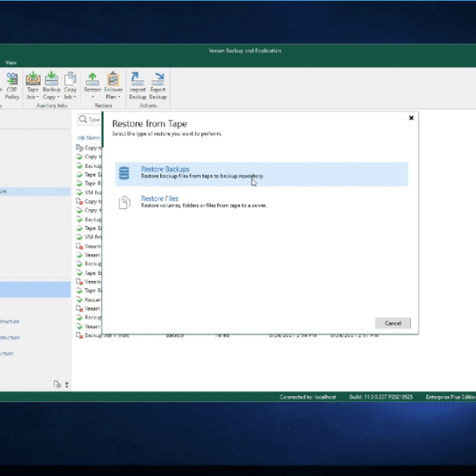The height and width of the screenshot is (476, 476).
Task: Click the Build 11.0.0.837 status entry
Action: pyautogui.click(x=381, y=397)
